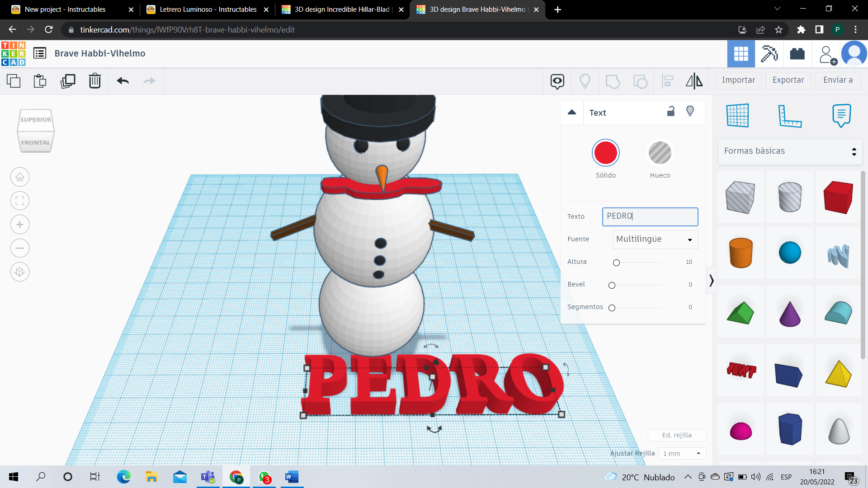Click Home view icon

pos(20,177)
